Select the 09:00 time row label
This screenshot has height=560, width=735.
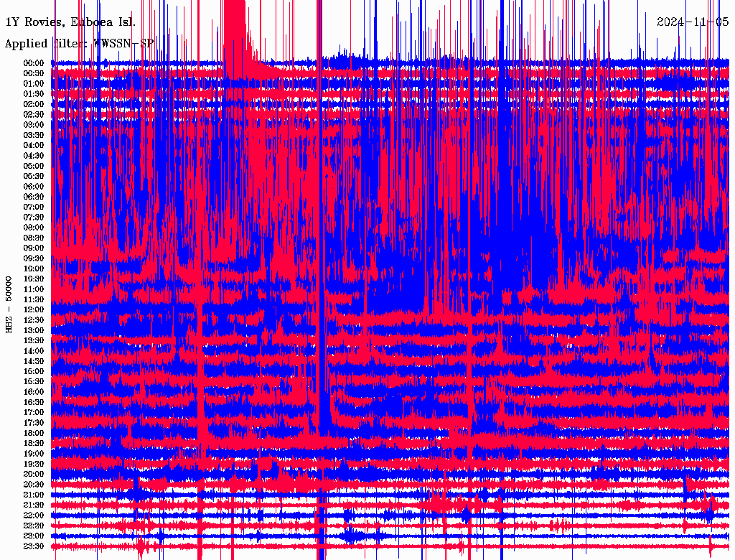click(34, 248)
